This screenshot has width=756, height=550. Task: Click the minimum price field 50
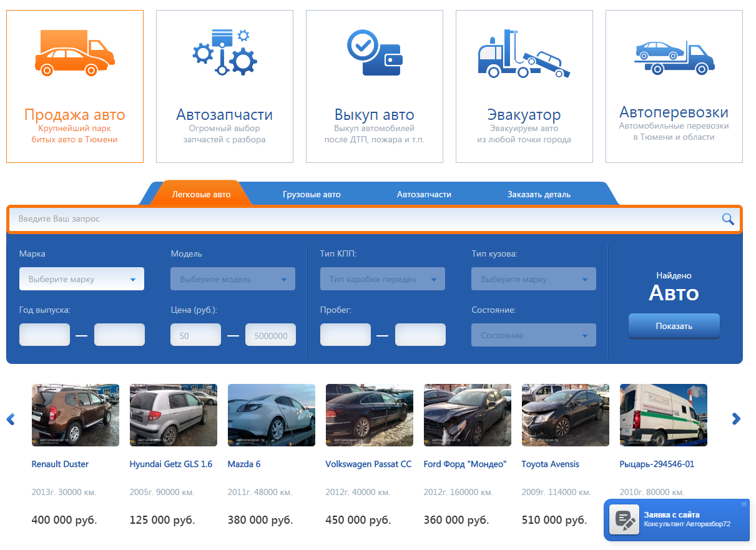195,335
